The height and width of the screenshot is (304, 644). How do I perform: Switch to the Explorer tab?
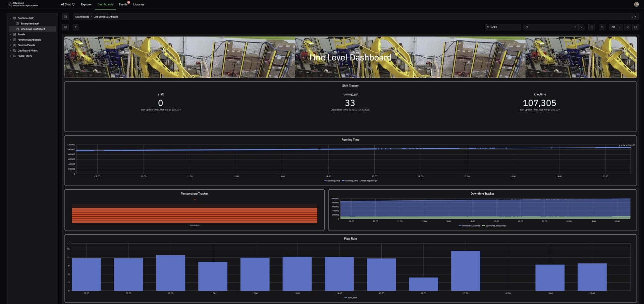point(86,4)
